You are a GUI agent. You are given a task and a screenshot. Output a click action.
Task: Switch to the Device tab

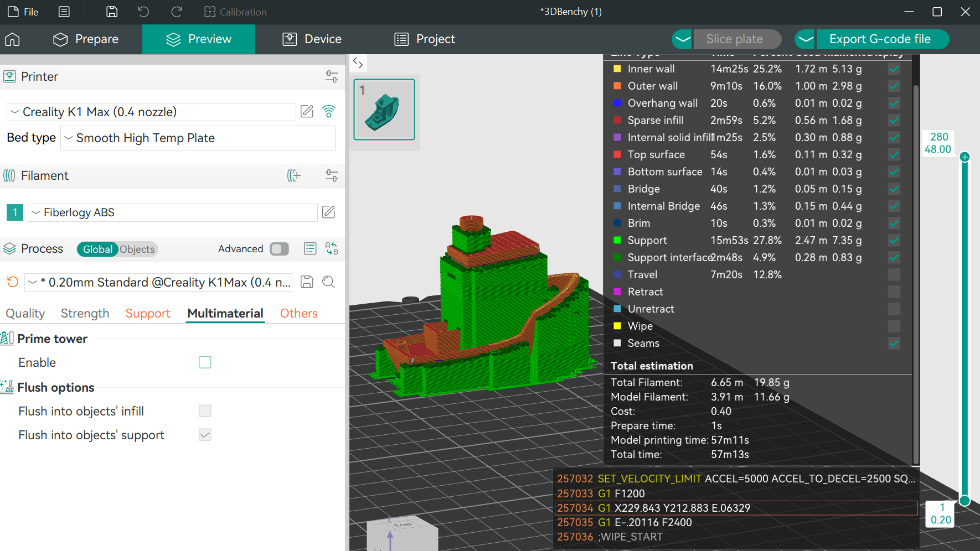(312, 39)
